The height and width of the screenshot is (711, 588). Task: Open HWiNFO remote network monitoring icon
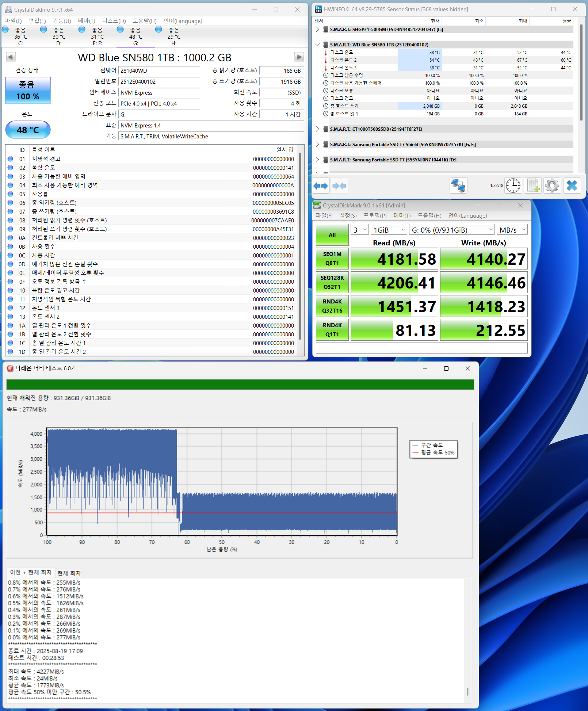click(458, 186)
